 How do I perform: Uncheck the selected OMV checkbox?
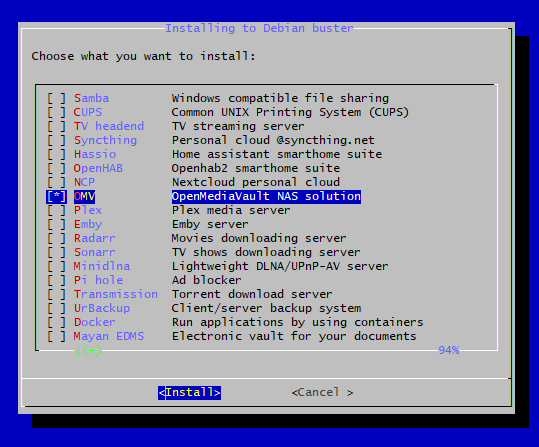point(56,196)
